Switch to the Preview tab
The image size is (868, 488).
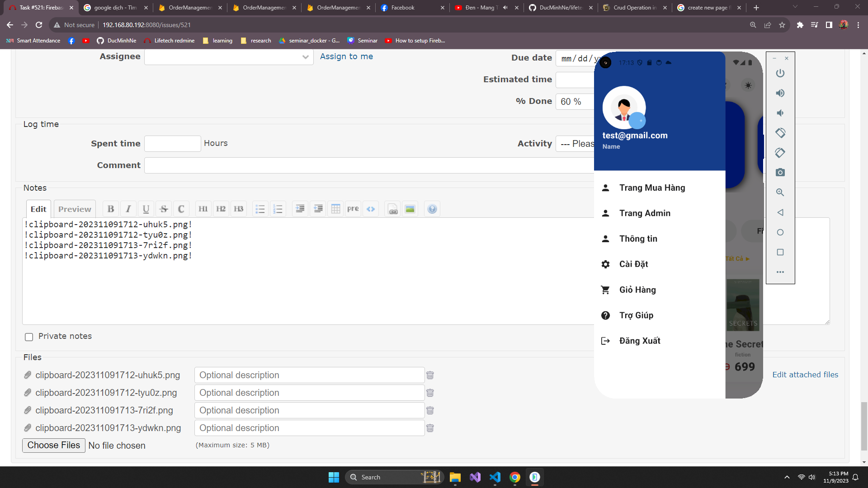[75, 209]
